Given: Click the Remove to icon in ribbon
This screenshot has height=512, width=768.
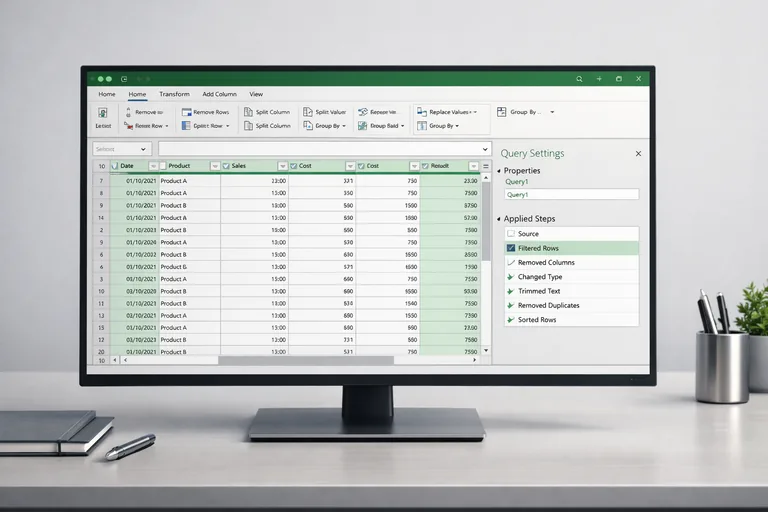Looking at the screenshot, I should (128, 112).
